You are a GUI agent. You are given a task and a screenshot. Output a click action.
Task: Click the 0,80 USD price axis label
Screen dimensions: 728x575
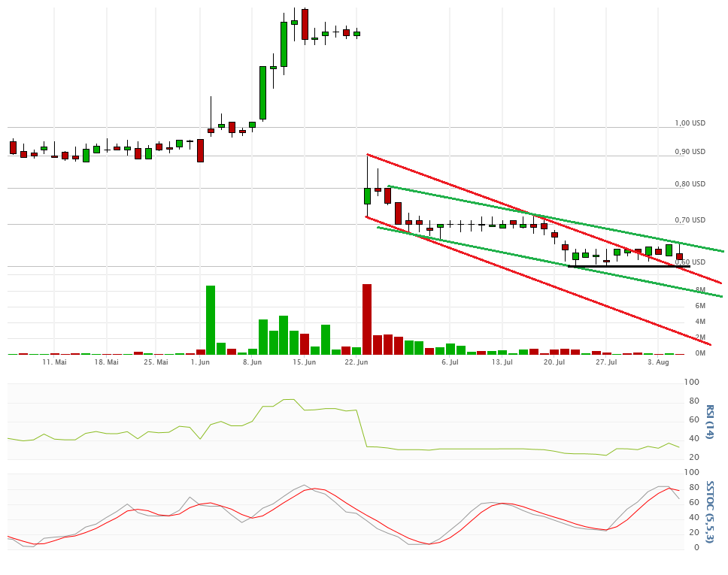[690, 184]
